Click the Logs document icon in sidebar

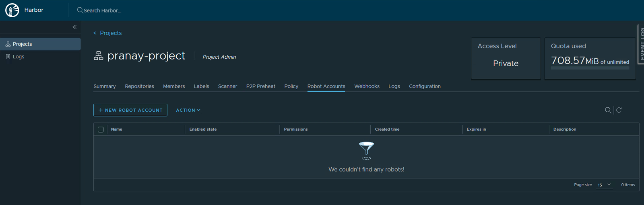coord(8,57)
